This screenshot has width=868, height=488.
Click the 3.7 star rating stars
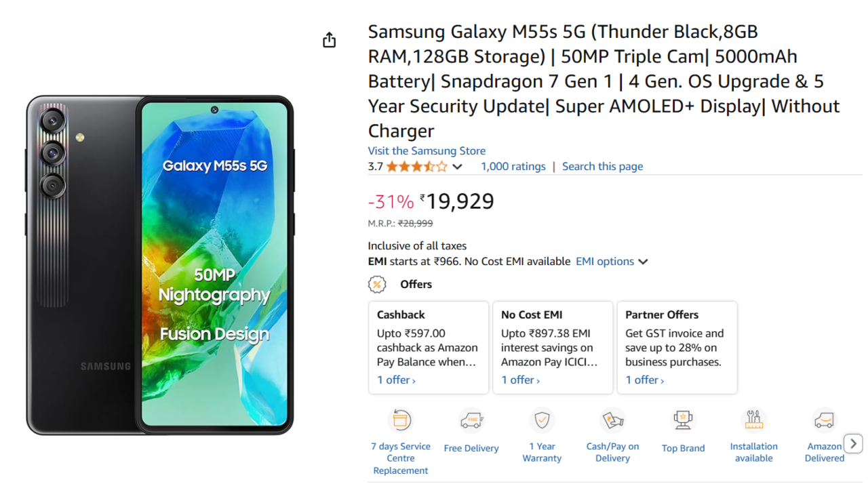(416, 167)
